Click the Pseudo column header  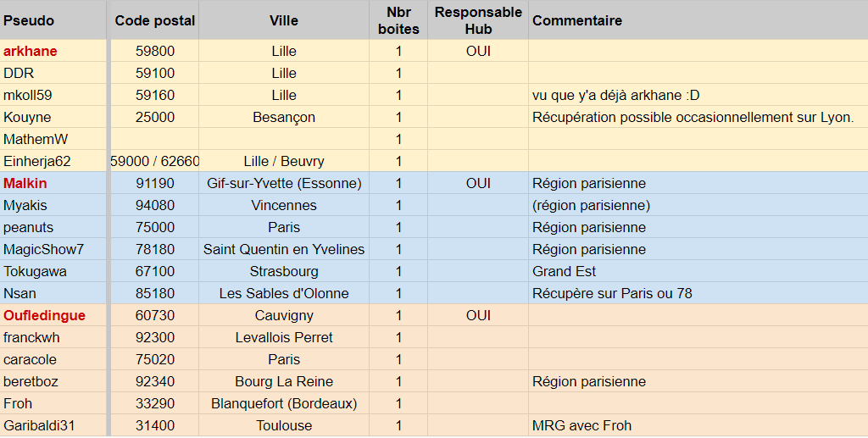(29, 20)
